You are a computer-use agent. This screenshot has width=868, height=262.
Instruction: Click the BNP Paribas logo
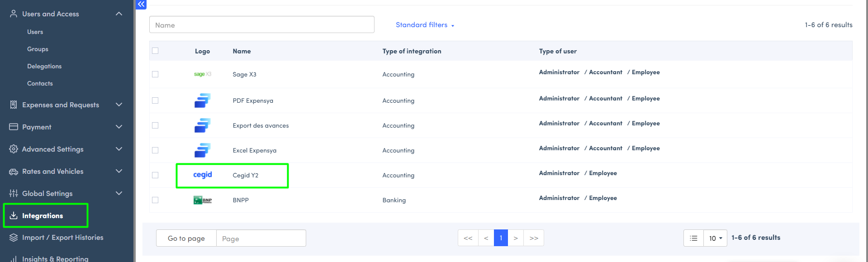coord(202,200)
